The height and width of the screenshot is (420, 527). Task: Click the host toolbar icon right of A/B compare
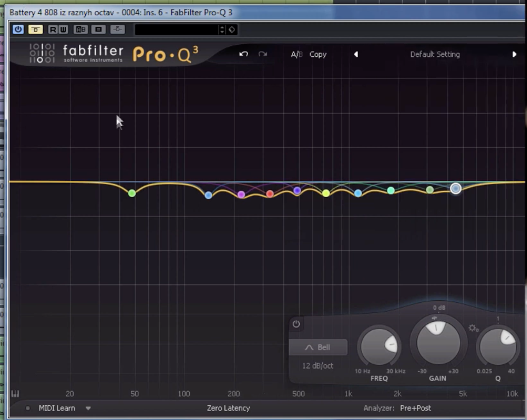[x=98, y=29]
